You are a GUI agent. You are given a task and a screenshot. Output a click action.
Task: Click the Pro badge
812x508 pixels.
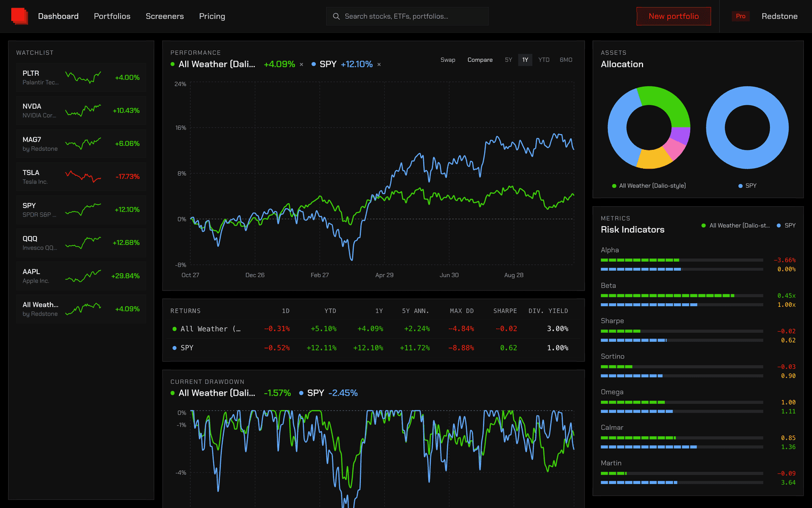(x=741, y=16)
